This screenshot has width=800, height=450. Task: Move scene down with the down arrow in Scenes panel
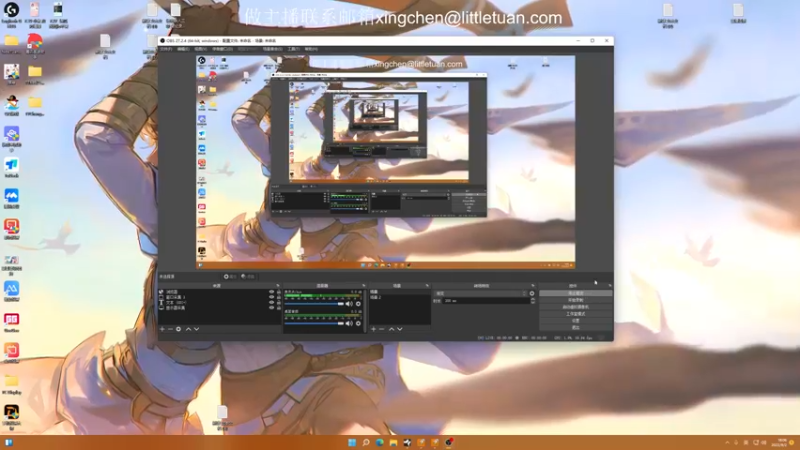pyautogui.click(x=400, y=329)
